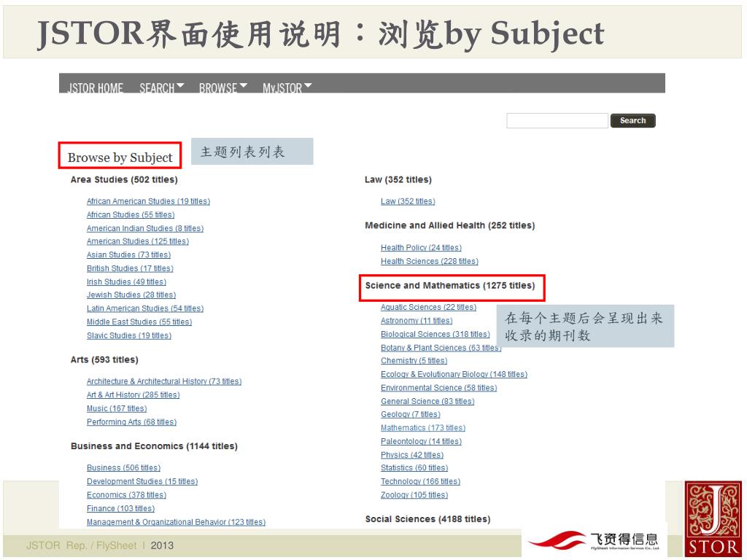Open African Studies (55 titles) link
Image resolution: width=747 pixels, height=560 pixels.
coord(131,215)
